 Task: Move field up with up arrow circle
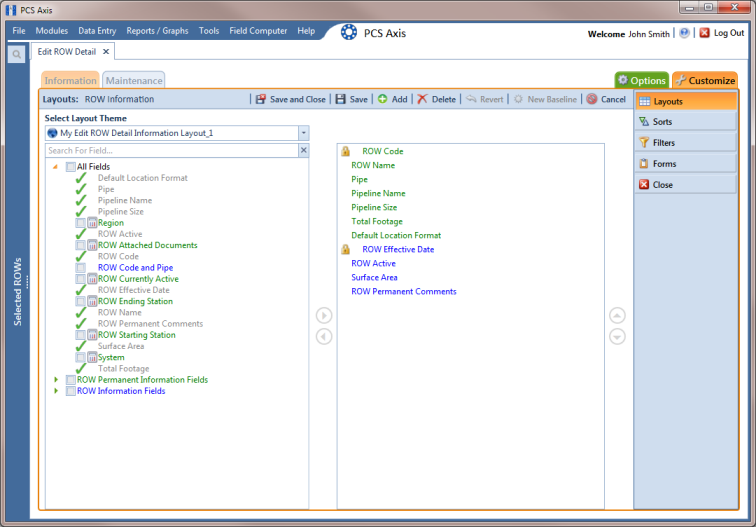(617, 315)
